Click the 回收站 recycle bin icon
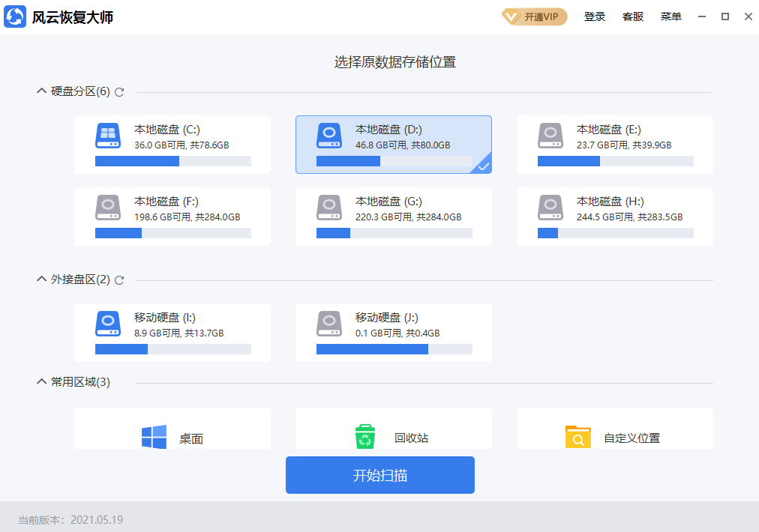This screenshot has width=759, height=532. [365, 436]
